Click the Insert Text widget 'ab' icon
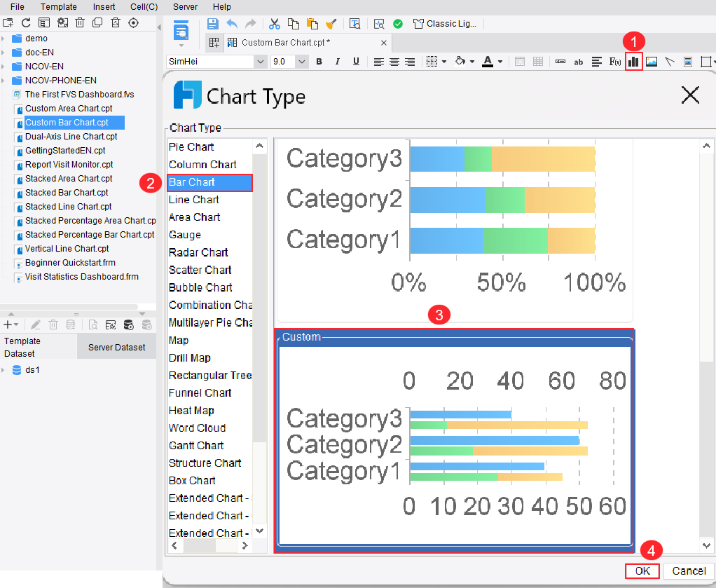The image size is (716, 588). [578, 62]
